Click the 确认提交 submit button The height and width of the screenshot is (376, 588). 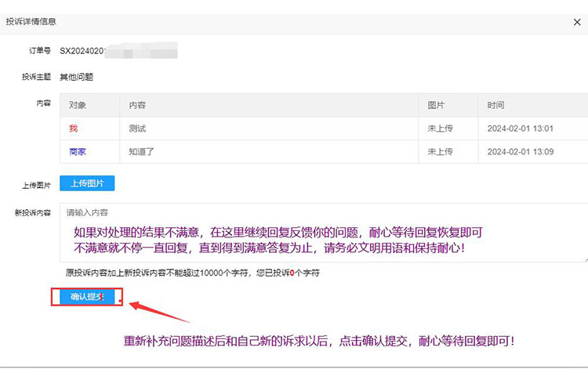[x=86, y=297]
